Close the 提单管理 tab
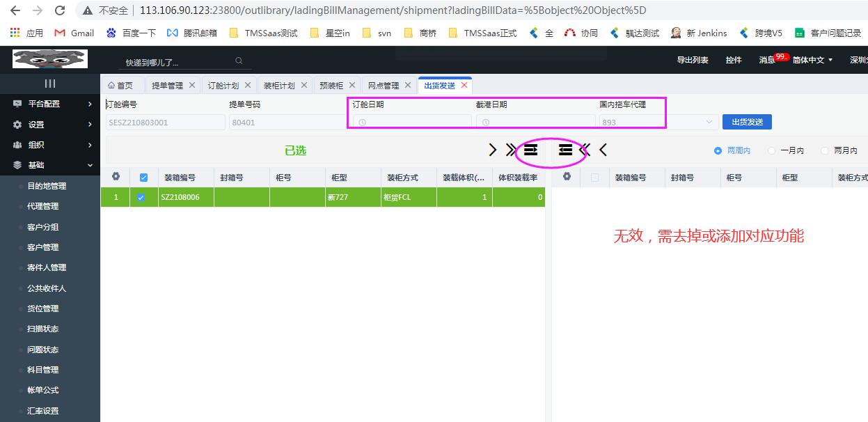The height and width of the screenshot is (422, 868). point(192,85)
